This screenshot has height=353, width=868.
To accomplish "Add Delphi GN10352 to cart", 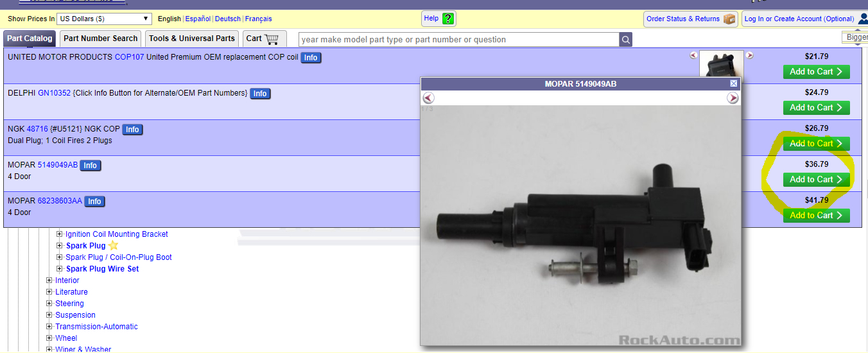I will pos(816,108).
